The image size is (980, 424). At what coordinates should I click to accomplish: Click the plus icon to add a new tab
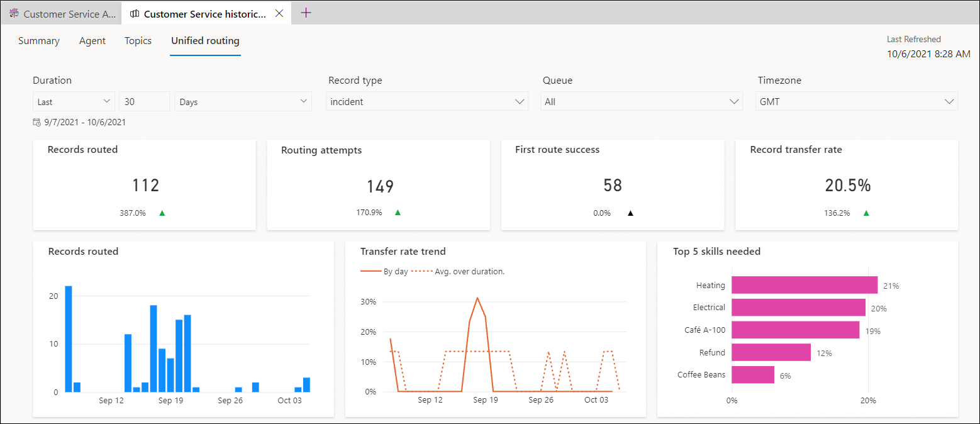tap(306, 13)
